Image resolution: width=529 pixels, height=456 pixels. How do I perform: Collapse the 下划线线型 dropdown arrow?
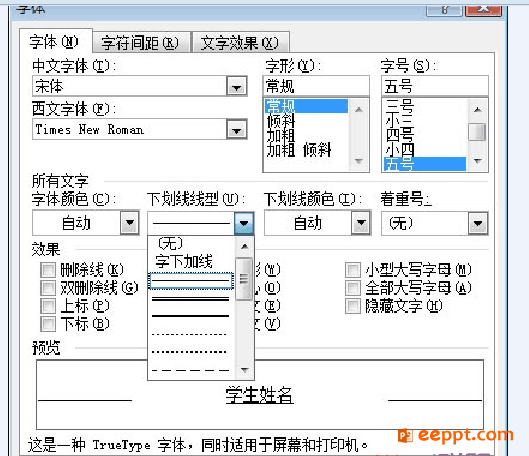[x=244, y=223]
